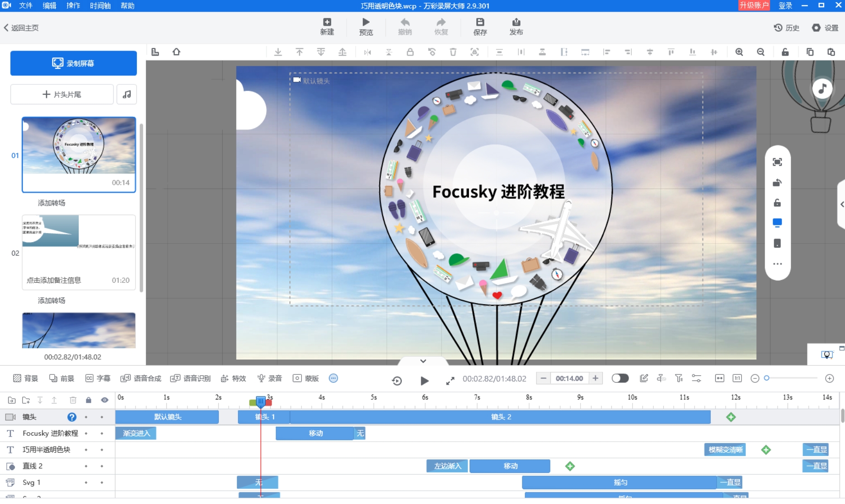Click the replay-from-start icon in timeline controls
The height and width of the screenshot is (504, 845).
point(397,381)
